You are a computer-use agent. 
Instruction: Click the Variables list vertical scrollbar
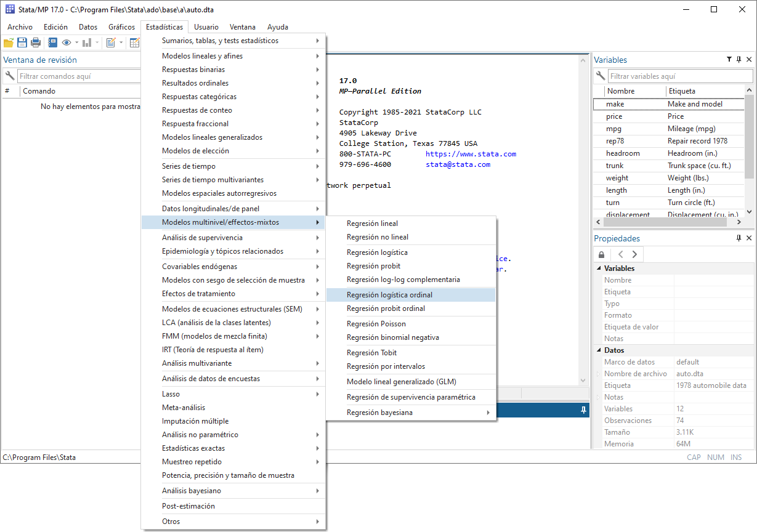[749, 151]
